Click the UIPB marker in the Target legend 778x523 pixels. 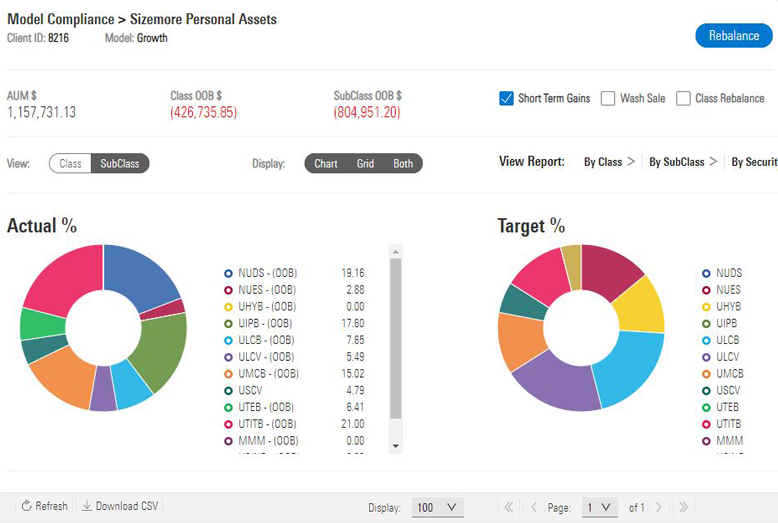(x=706, y=324)
